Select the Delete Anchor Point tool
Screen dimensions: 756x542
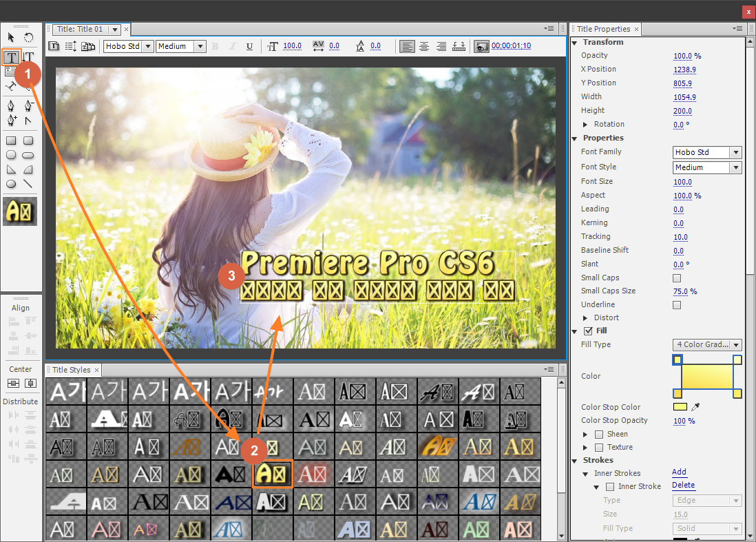[28, 105]
